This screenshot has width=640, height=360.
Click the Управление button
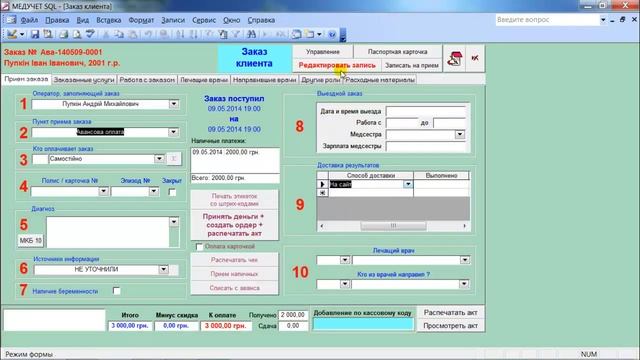[x=323, y=52]
